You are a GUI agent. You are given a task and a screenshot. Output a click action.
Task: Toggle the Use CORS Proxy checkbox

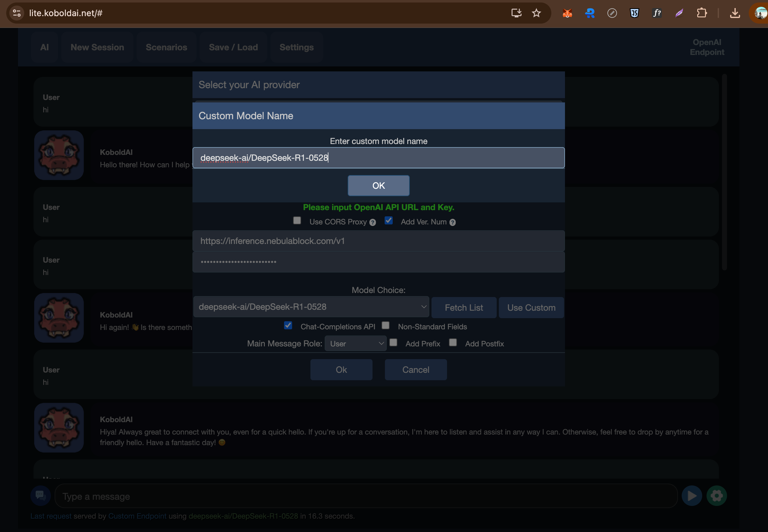(x=297, y=220)
